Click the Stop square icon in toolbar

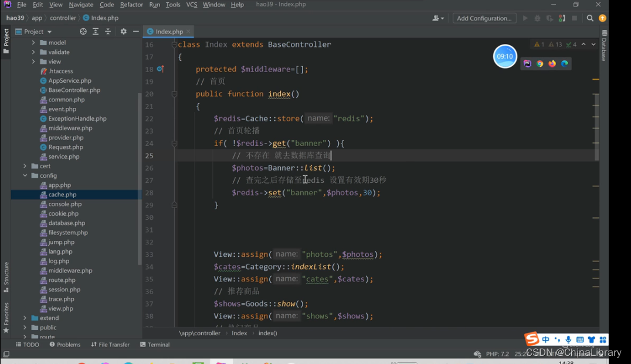point(574,18)
